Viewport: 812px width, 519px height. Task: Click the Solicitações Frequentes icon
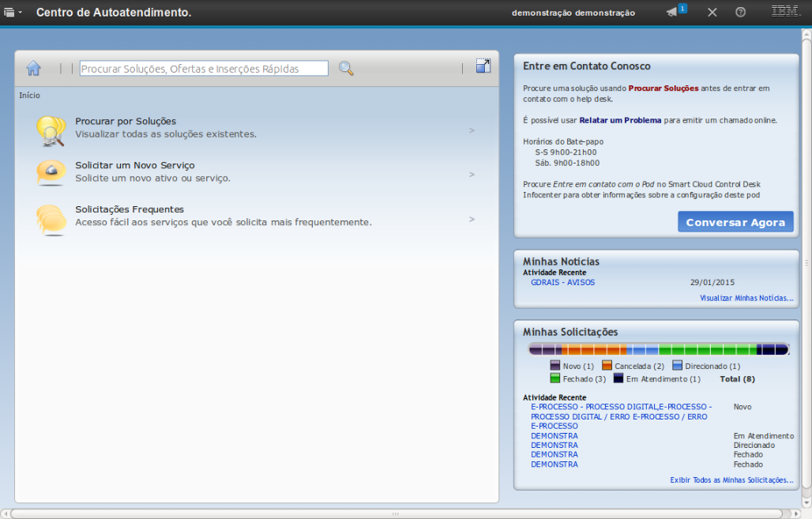tap(51, 218)
